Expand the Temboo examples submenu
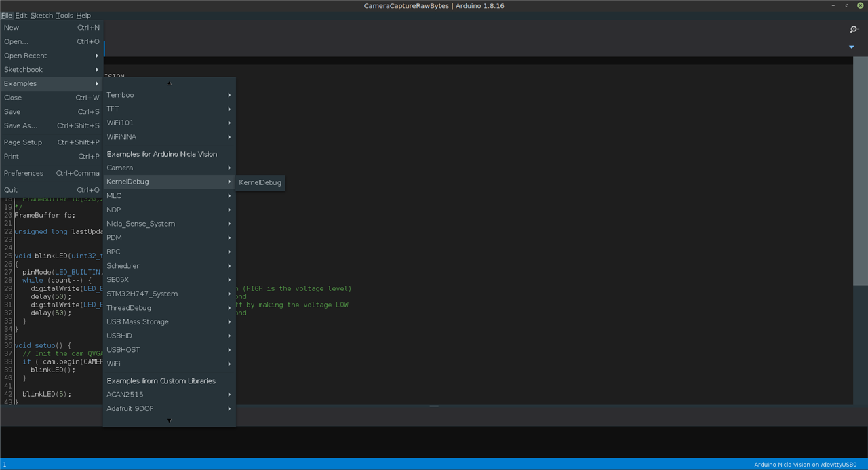This screenshot has height=470, width=868. pyautogui.click(x=169, y=95)
